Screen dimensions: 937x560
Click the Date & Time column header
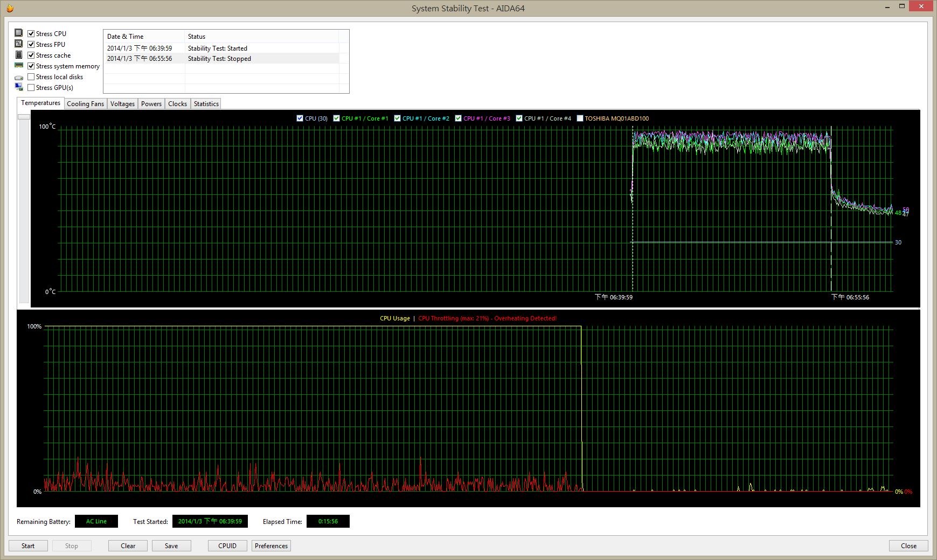click(x=144, y=36)
